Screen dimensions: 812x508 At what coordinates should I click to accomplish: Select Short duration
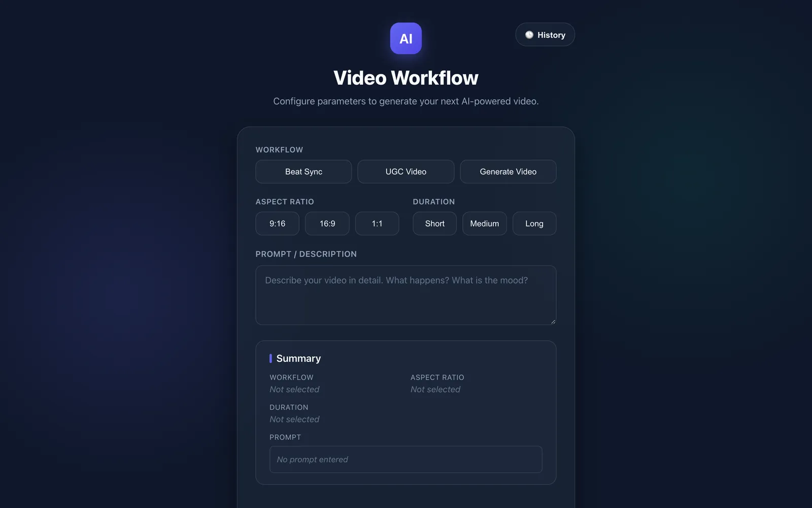click(435, 224)
